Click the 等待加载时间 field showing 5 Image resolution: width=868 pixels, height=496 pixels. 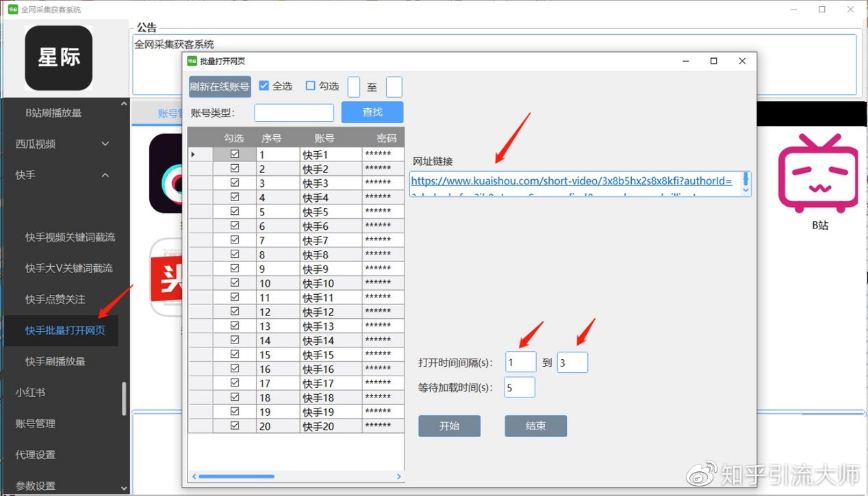[x=520, y=387]
